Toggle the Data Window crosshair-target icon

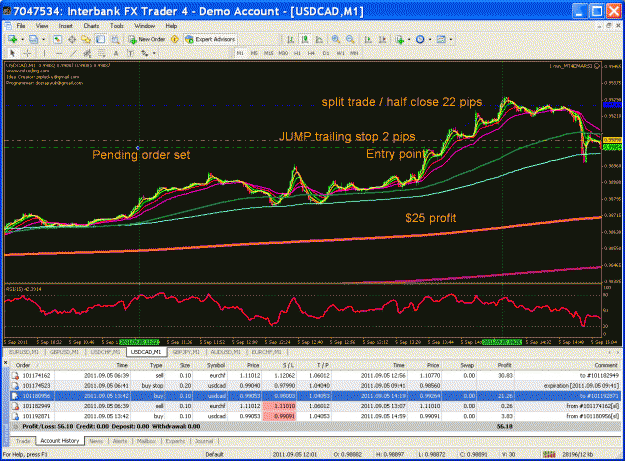click(72, 39)
